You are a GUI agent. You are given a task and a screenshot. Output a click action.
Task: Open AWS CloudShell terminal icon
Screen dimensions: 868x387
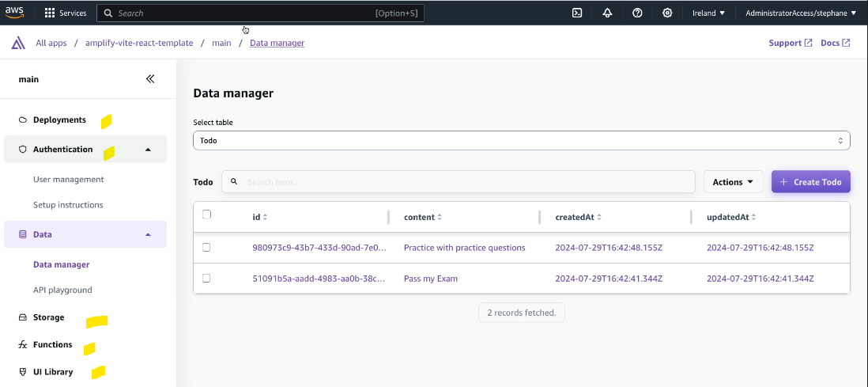pos(577,13)
